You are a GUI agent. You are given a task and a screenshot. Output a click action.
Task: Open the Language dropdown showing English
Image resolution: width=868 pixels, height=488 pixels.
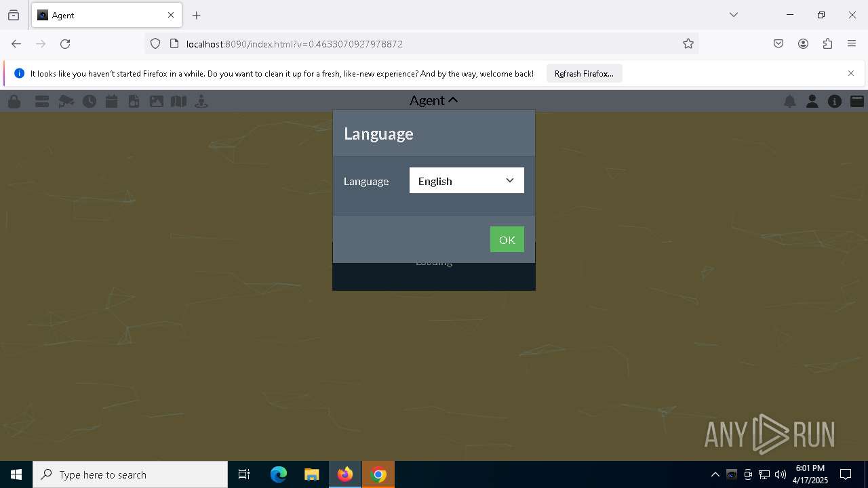coord(467,180)
